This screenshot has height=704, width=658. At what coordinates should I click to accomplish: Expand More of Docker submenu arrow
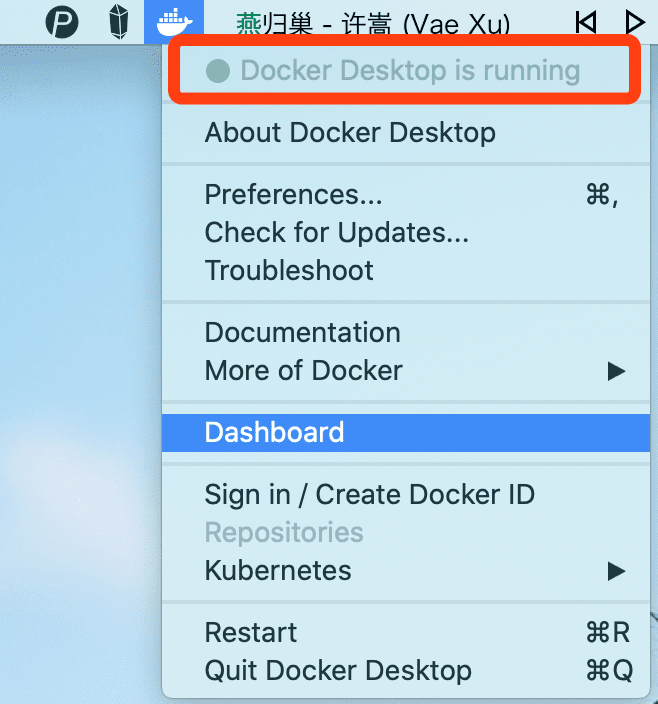point(616,371)
